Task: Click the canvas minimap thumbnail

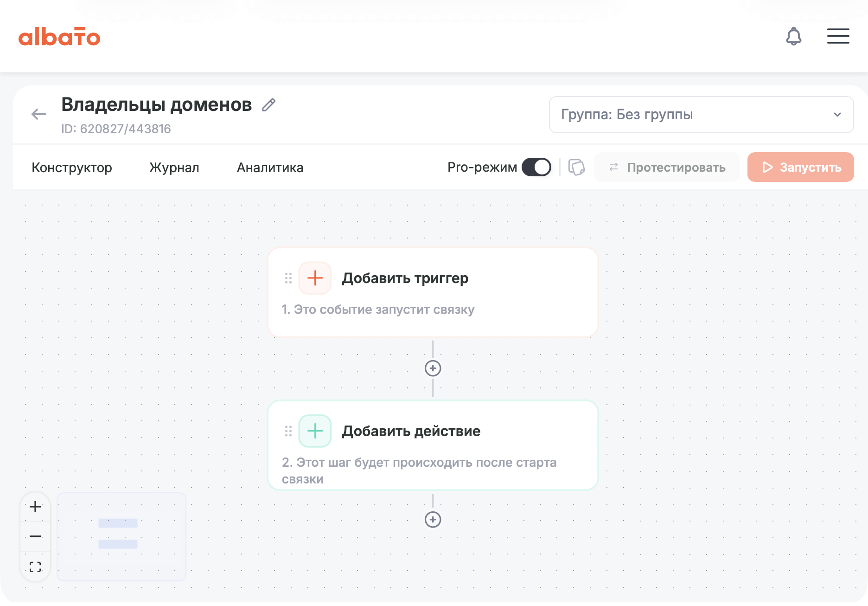Action: tap(121, 537)
